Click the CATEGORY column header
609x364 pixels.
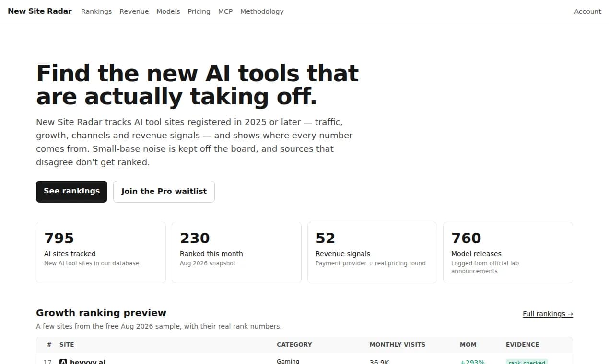pyautogui.click(x=294, y=345)
